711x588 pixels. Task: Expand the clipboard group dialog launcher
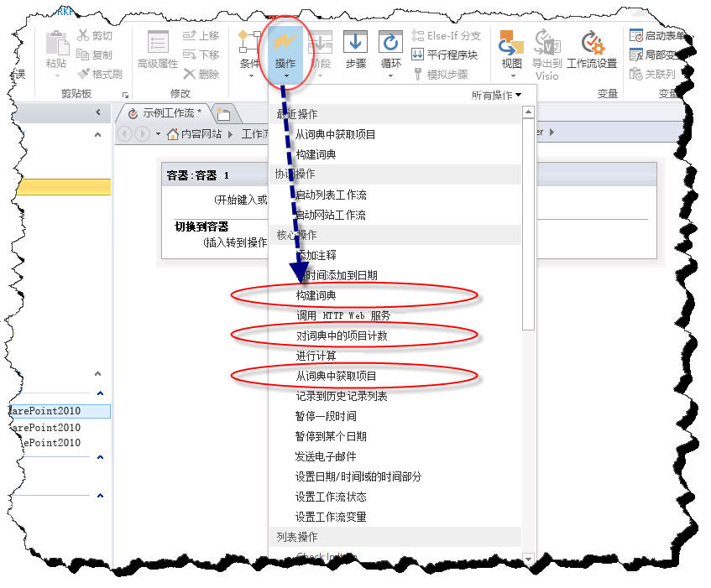[x=125, y=95]
